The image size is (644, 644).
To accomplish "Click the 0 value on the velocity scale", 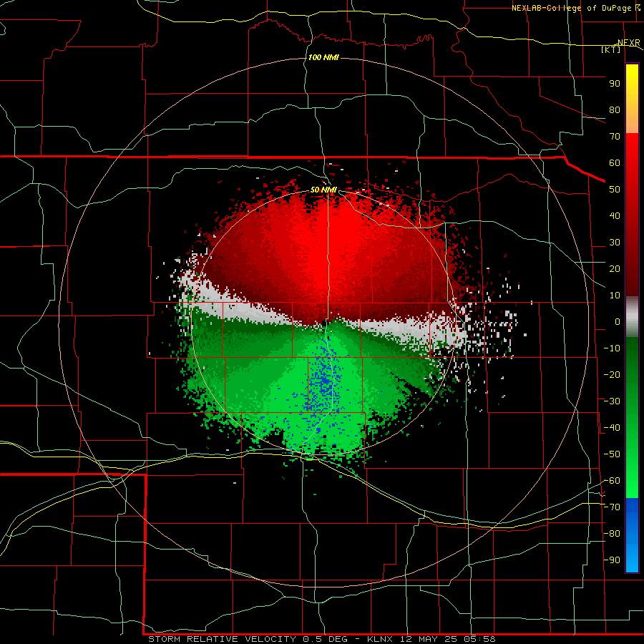I will pyautogui.click(x=618, y=322).
